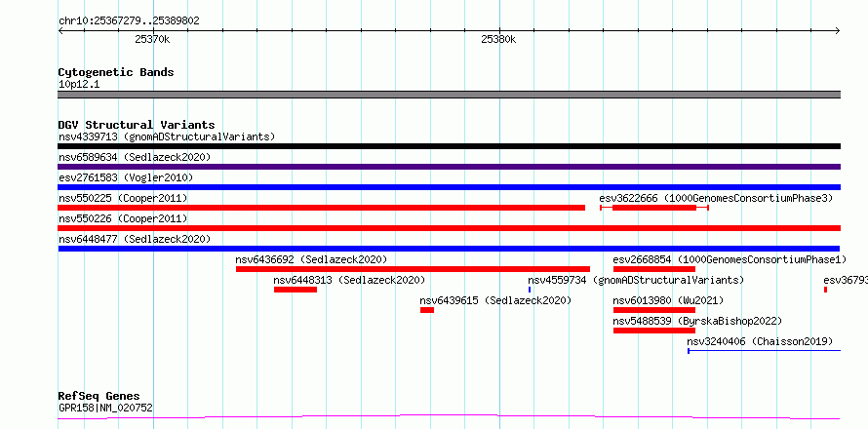
Task: Click the nsv6448313 red variant bar
Action: pyautogui.click(x=296, y=290)
